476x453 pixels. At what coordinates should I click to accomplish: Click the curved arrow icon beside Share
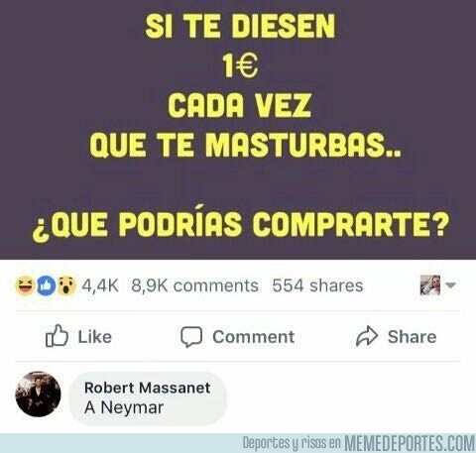click(x=367, y=336)
